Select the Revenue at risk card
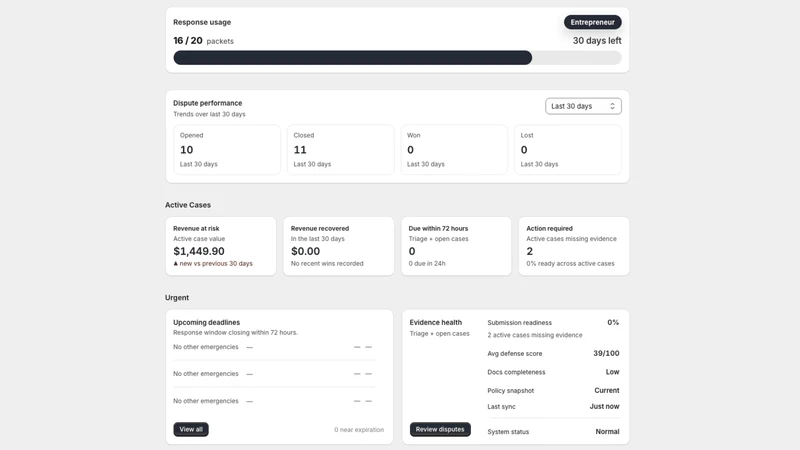 (x=220, y=246)
